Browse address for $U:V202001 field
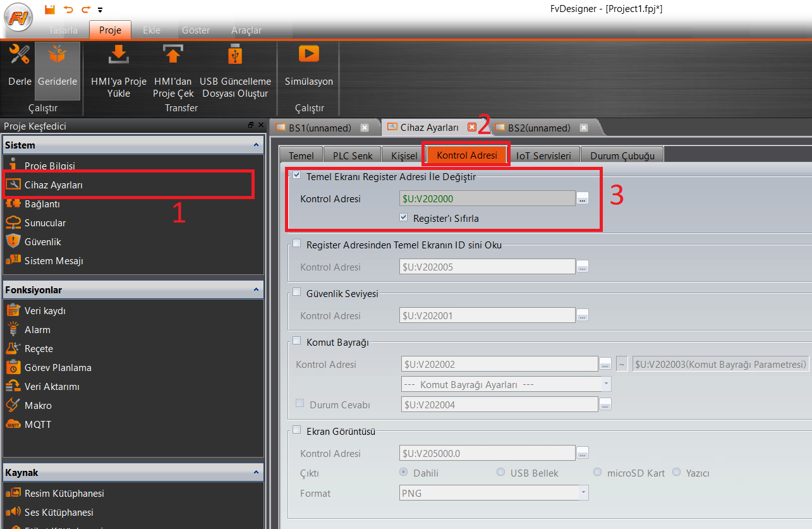The width and height of the screenshot is (812, 529). 583,315
